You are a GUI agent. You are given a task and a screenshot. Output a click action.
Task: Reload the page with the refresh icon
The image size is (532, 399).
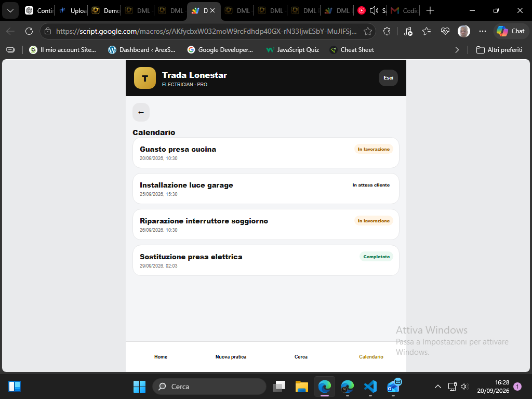[x=29, y=31]
